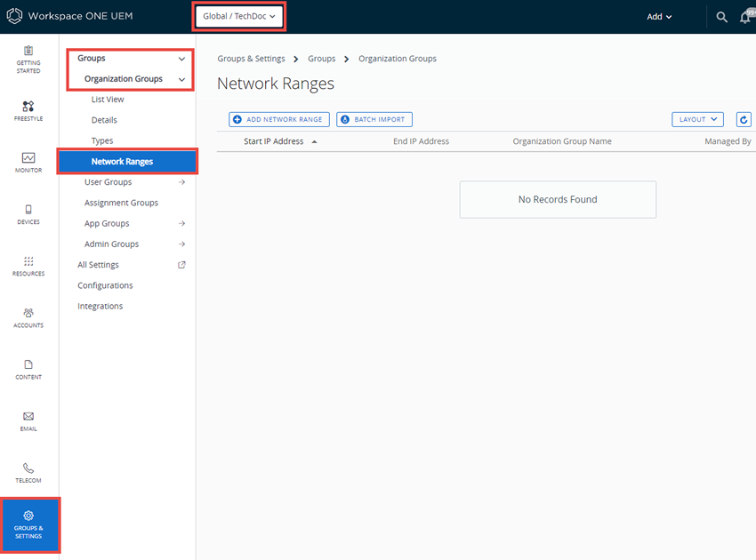Go to the Monitor section
The image size is (756, 560).
[x=28, y=163]
